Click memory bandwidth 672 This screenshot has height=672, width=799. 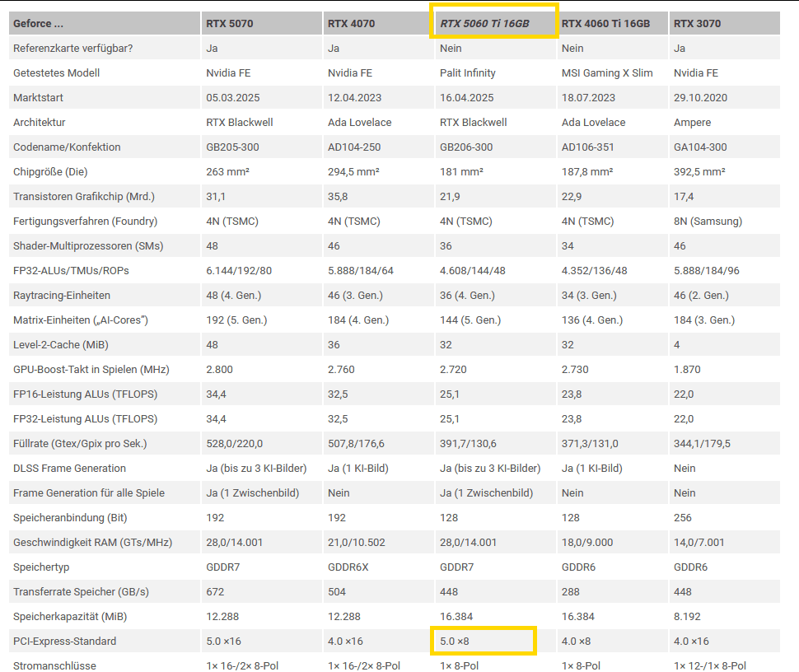(214, 592)
